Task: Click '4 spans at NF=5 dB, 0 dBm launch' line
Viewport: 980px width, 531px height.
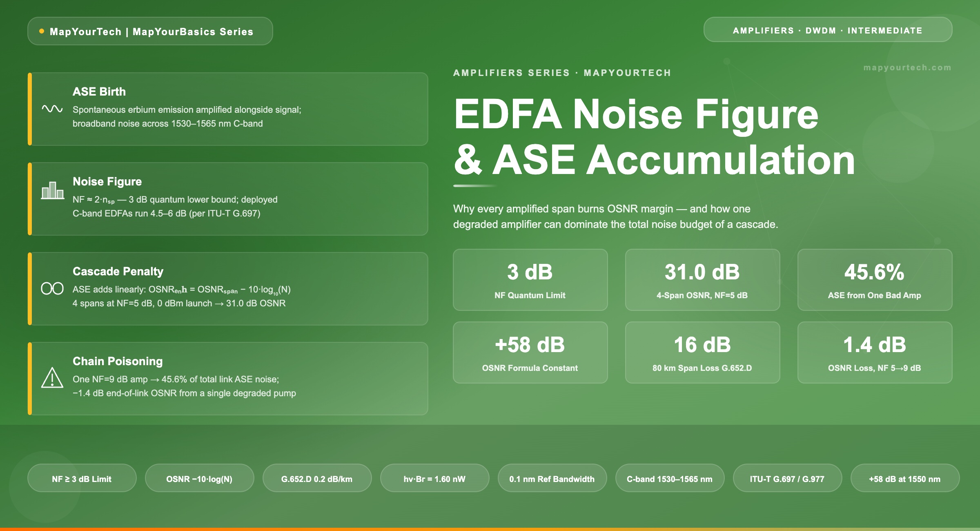Action: 179,303
